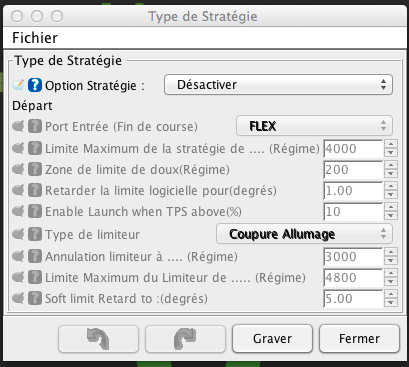Click the Fermer button
The width and height of the screenshot is (409, 367).
359,339
